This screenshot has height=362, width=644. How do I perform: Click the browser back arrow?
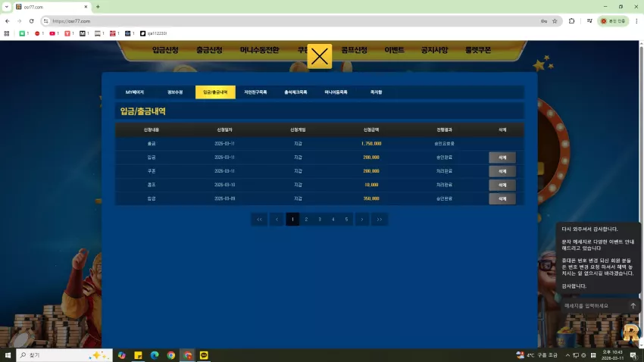8,21
